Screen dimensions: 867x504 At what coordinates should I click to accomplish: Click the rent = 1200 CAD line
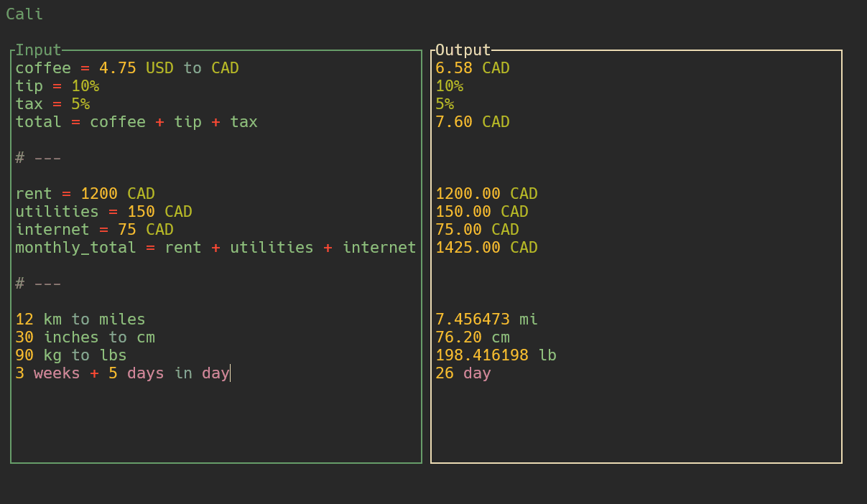coord(85,194)
